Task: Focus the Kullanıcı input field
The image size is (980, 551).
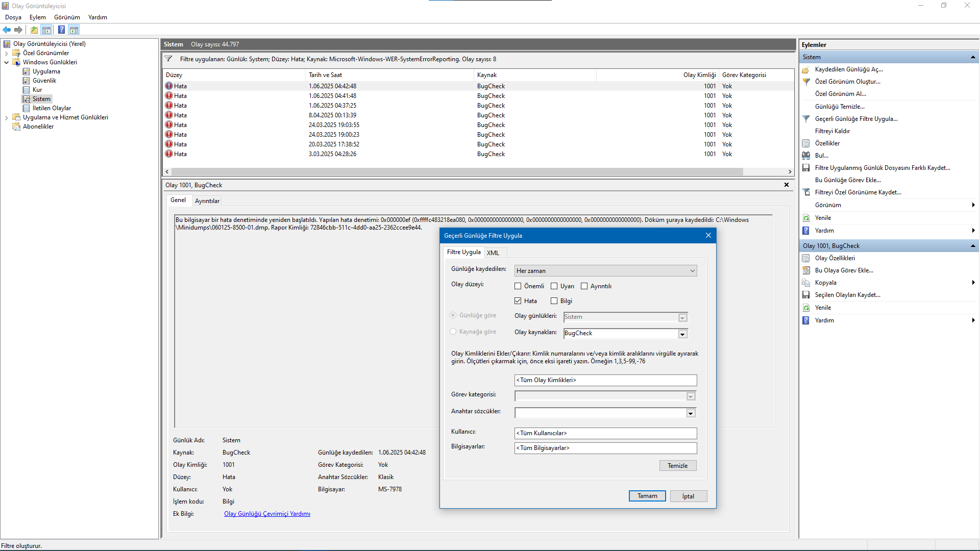Action: tap(606, 434)
